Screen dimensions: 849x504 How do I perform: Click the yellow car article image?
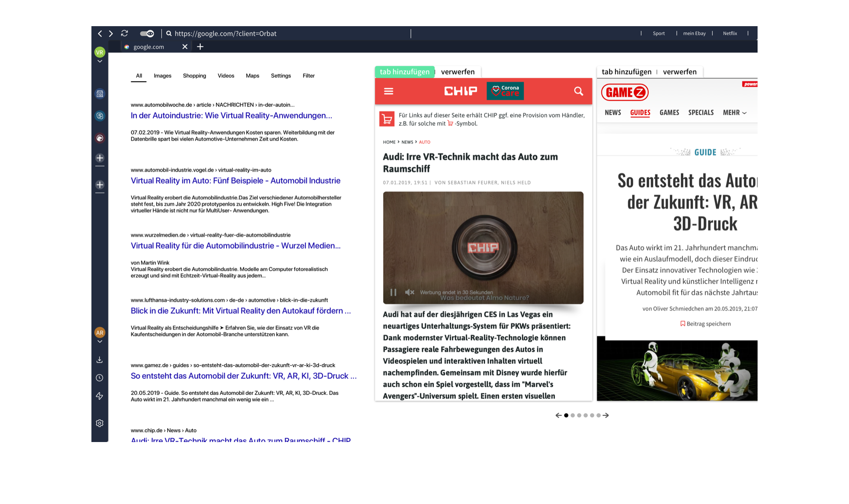click(x=677, y=371)
